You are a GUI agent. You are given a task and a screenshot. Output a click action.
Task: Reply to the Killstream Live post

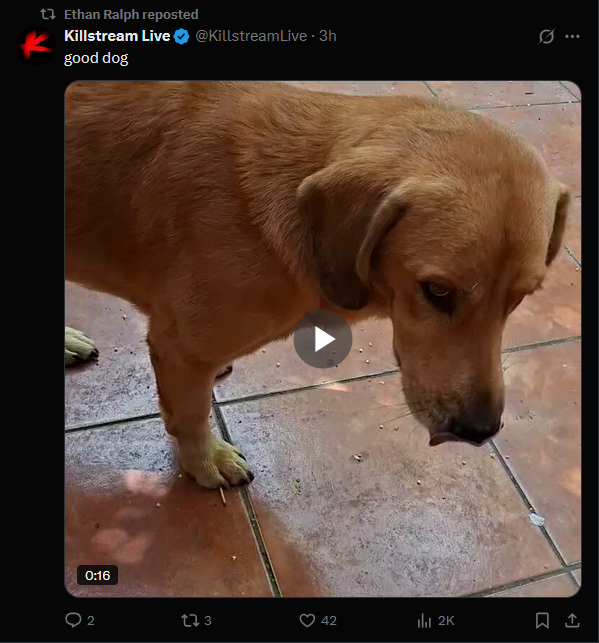point(73,620)
